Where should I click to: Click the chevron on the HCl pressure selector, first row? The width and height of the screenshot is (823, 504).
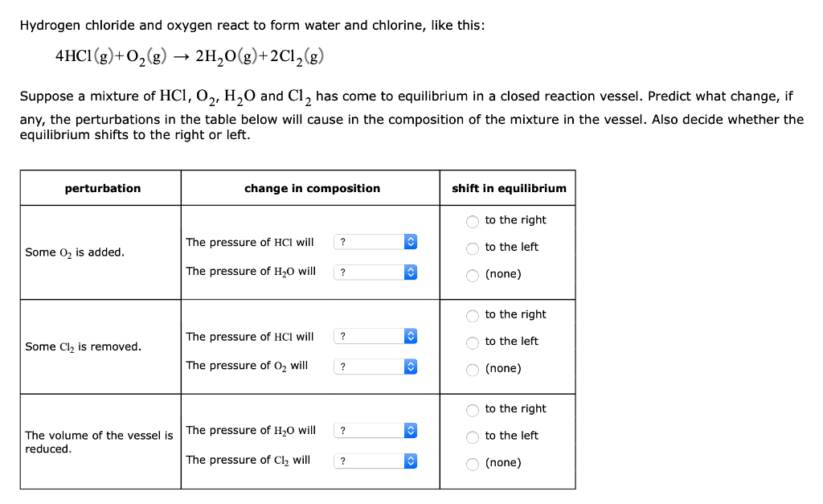click(410, 241)
